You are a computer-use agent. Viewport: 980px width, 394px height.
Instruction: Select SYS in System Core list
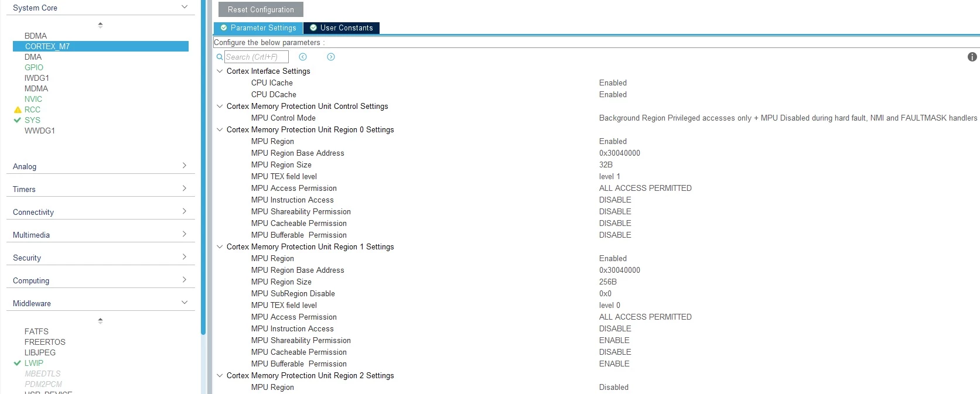coord(32,120)
